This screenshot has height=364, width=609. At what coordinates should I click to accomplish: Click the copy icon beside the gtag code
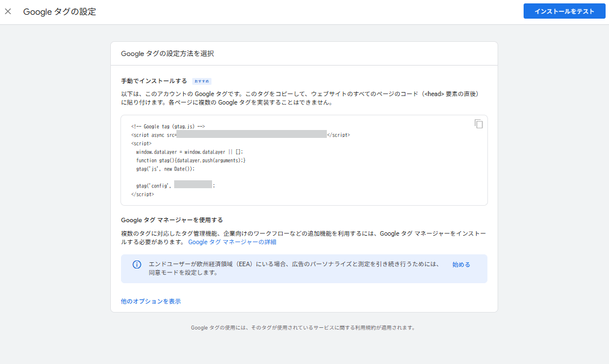coord(478,124)
